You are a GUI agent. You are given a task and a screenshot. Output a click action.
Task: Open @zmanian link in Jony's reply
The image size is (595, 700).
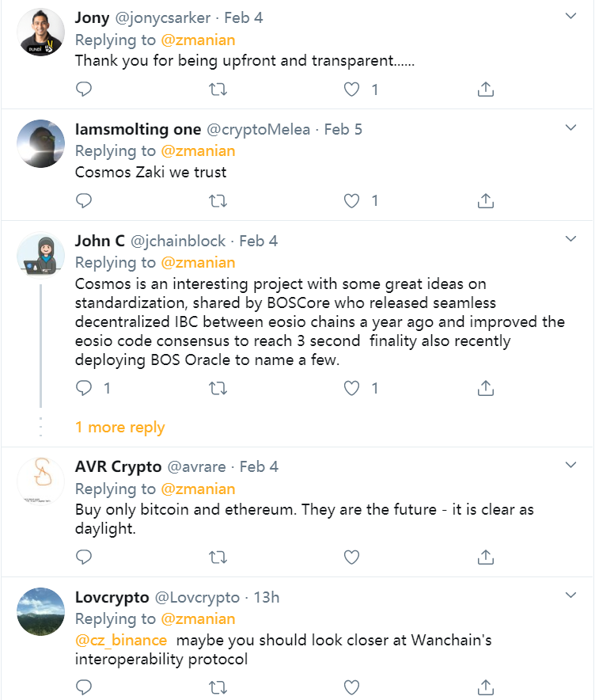199,40
